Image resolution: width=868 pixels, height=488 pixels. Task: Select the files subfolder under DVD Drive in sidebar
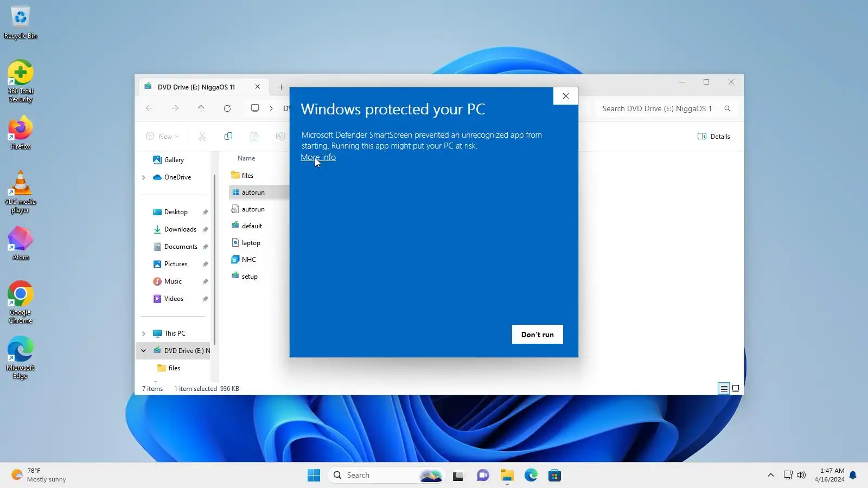168,368
